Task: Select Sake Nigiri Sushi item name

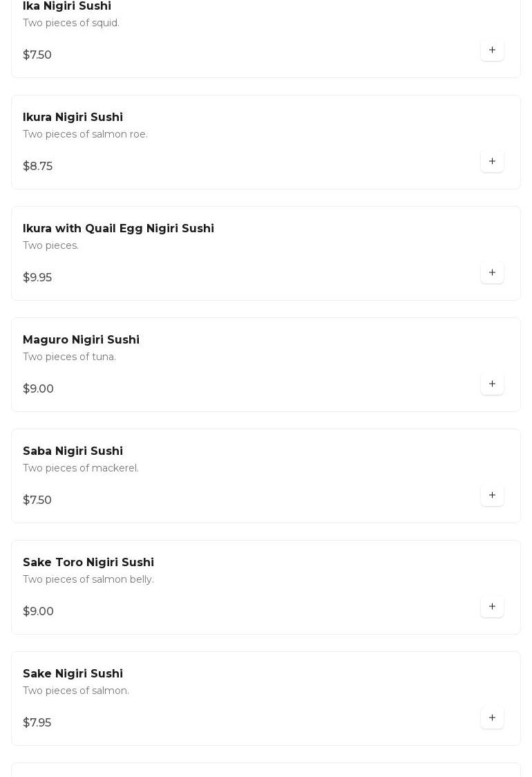Action: tap(73, 674)
